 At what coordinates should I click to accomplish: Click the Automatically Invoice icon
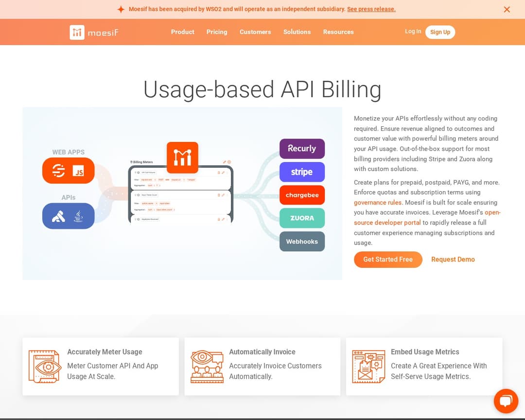click(207, 367)
